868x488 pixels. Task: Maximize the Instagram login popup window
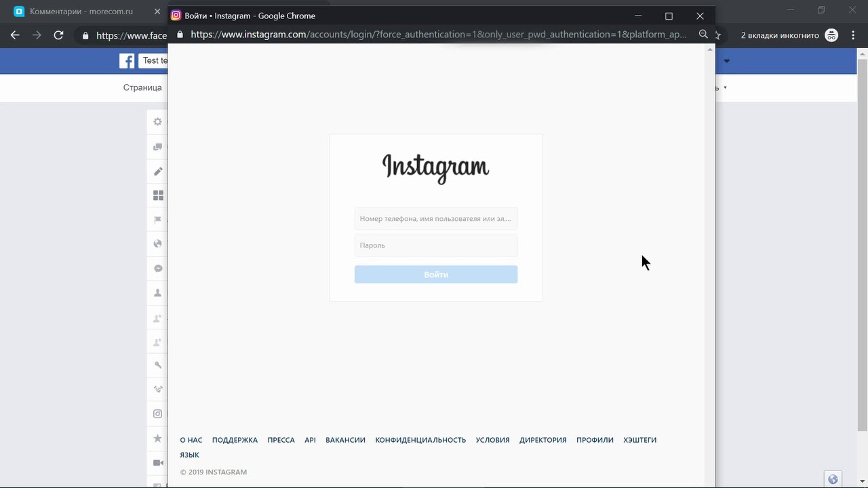[x=669, y=16]
